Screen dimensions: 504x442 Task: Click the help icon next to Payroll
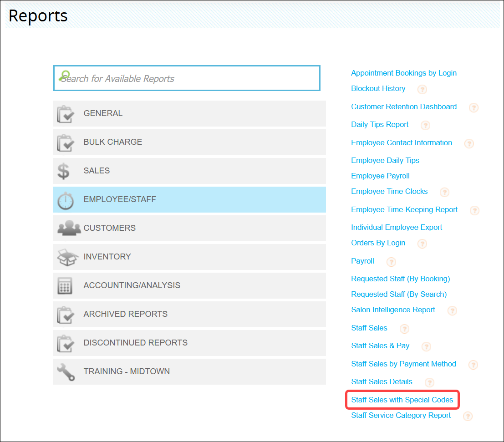pyautogui.click(x=391, y=262)
